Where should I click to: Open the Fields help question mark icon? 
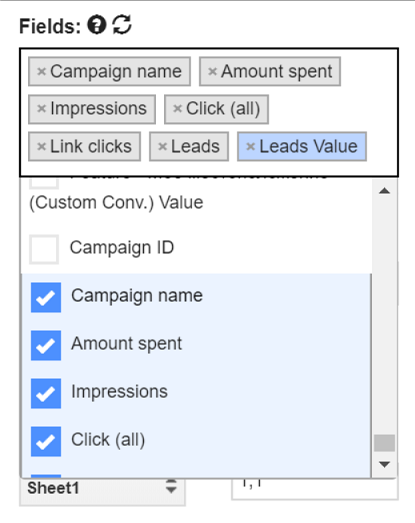(97, 25)
